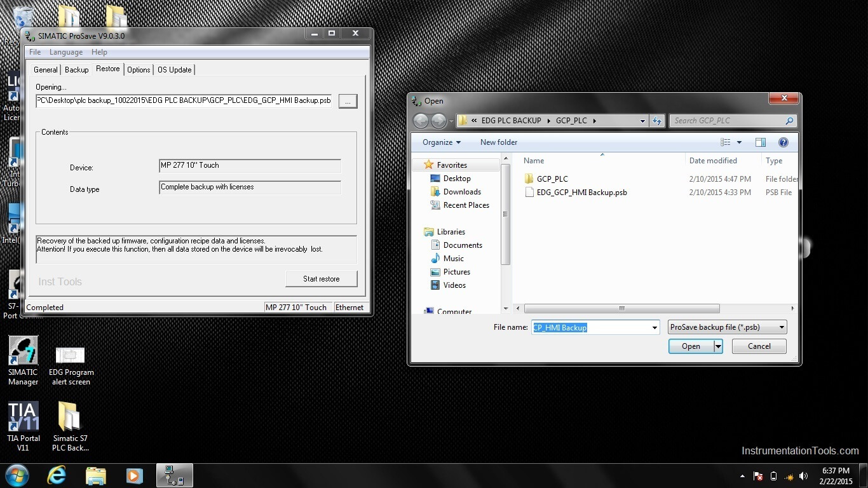Screen dimensions: 868x488
Task: Switch to the OS Update tab
Action: (174, 70)
